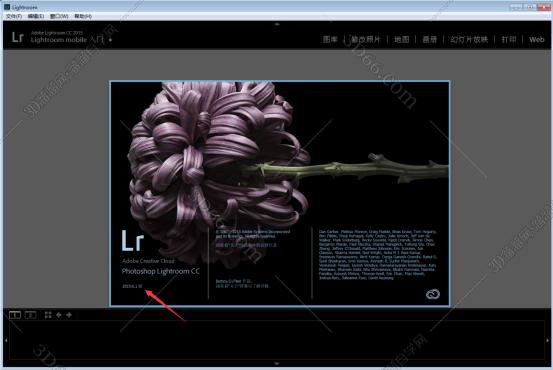This screenshot has height=370, width=553.
Task: Open the 窗口(W) menu
Action: [x=59, y=16]
